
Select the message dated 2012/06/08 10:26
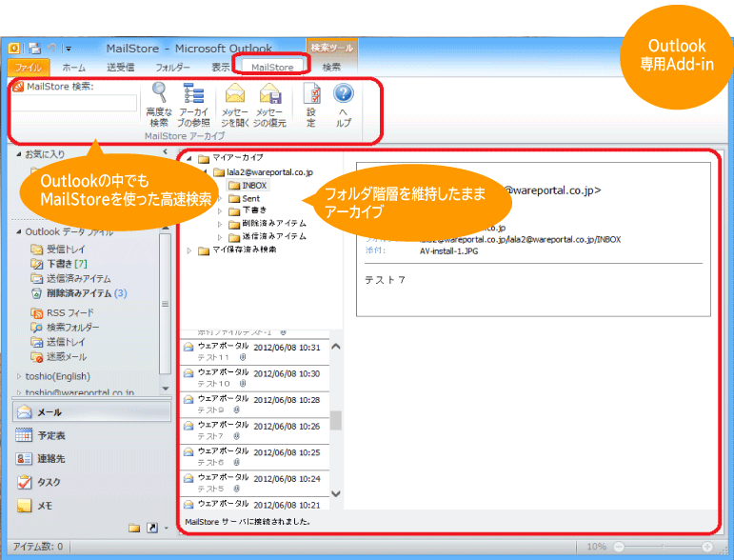click(x=255, y=430)
